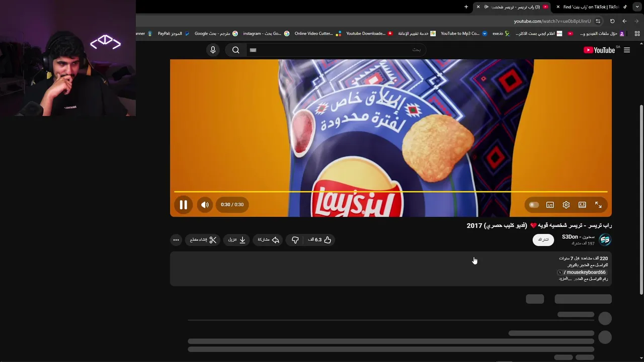Open the YouTube to Mp3 Converter bookmark
Image resolution: width=644 pixels, height=362 pixels.
tap(464, 34)
